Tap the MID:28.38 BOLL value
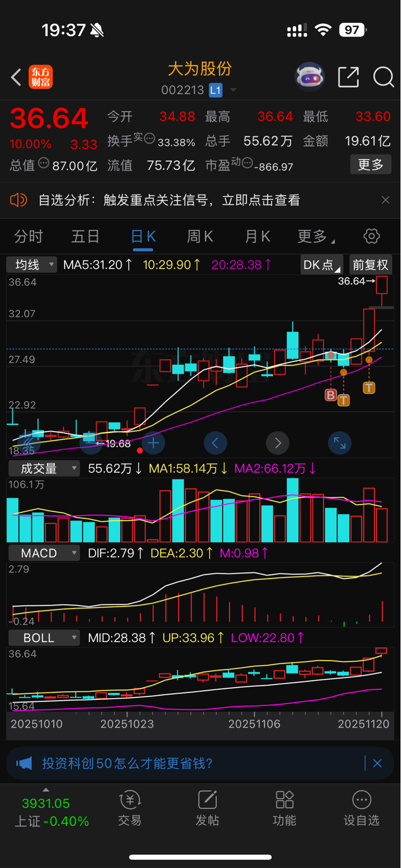The image size is (401, 868). click(x=121, y=638)
